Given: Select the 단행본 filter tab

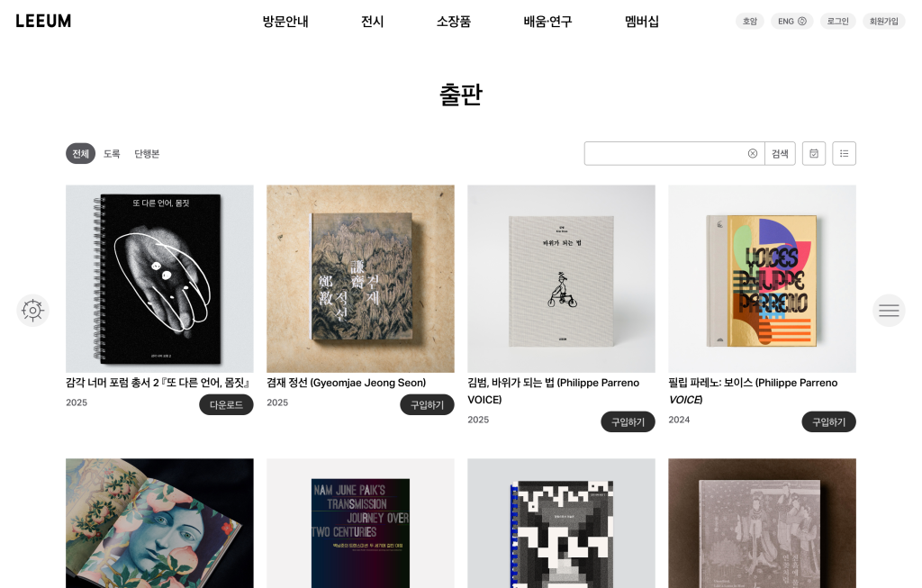Looking at the screenshot, I should coord(147,153).
